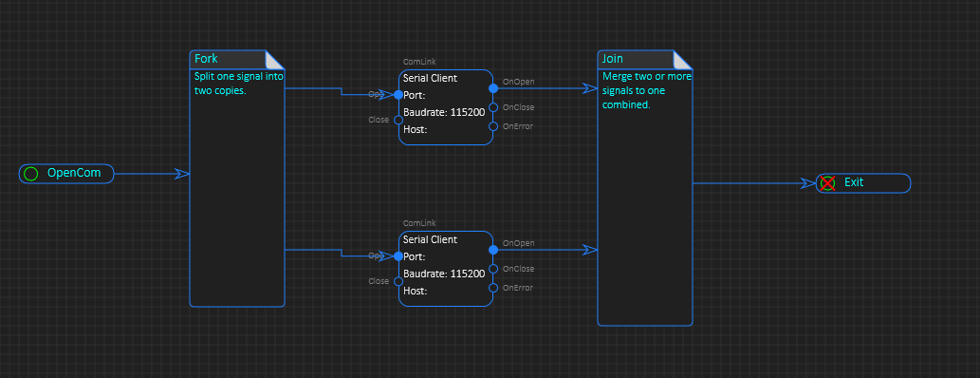The image size is (980, 378).
Task: Click the folded corner icon on Join node
Action: point(682,60)
